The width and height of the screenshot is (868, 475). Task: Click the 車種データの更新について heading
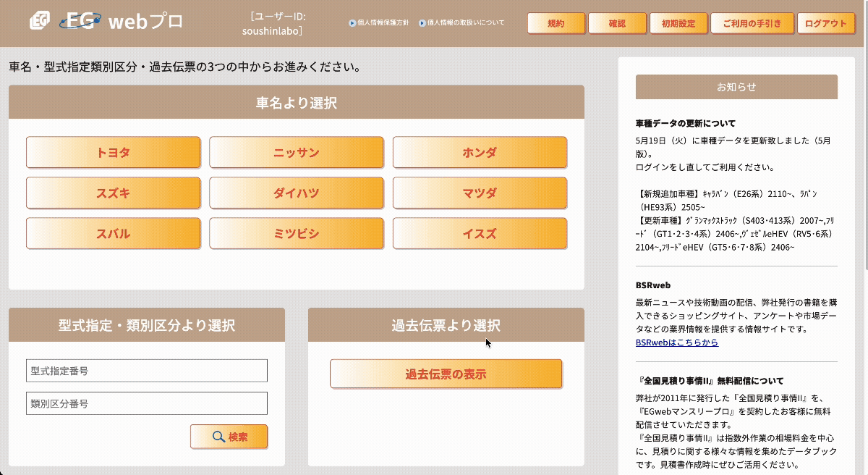pyautogui.click(x=686, y=123)
